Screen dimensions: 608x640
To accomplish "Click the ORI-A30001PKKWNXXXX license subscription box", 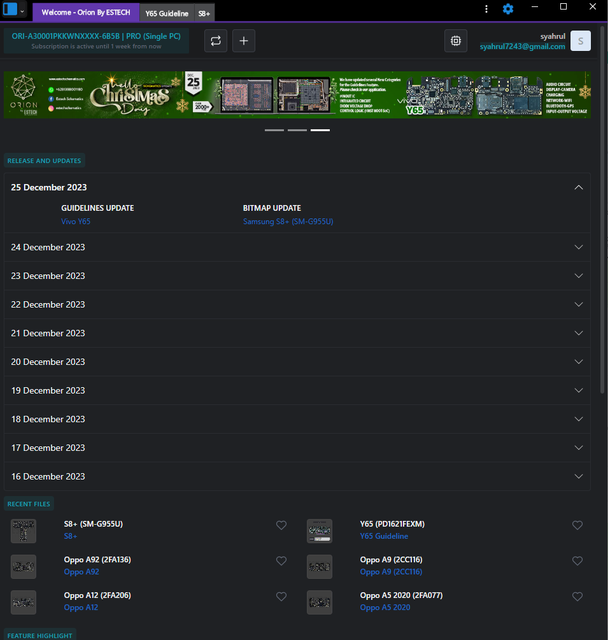I will [x=96, y=41].
